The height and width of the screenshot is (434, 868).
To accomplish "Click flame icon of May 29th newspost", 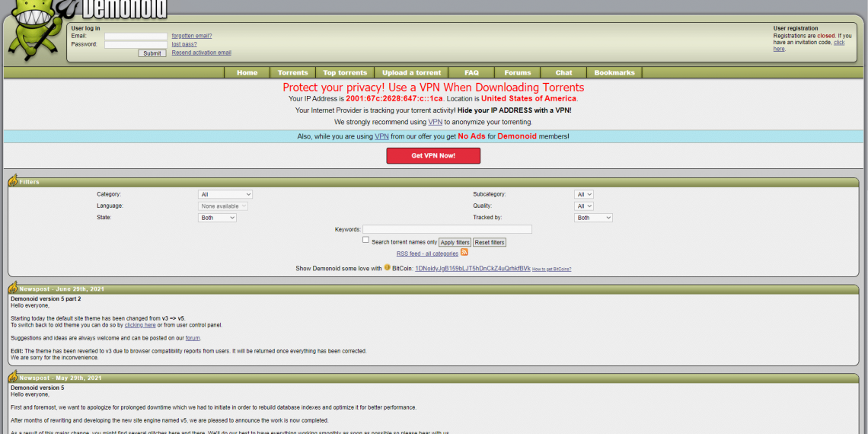I will 13,376.
